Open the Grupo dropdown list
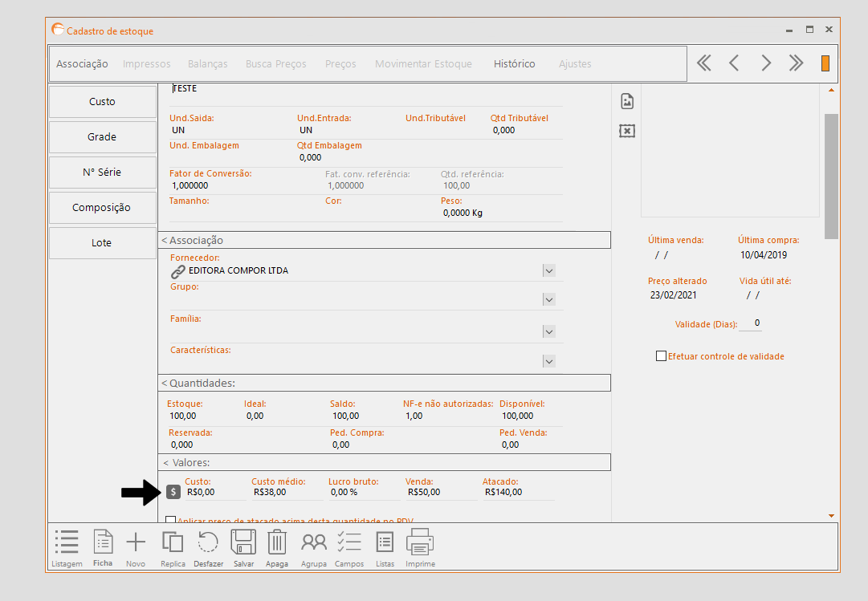 (x=548, y=299)
